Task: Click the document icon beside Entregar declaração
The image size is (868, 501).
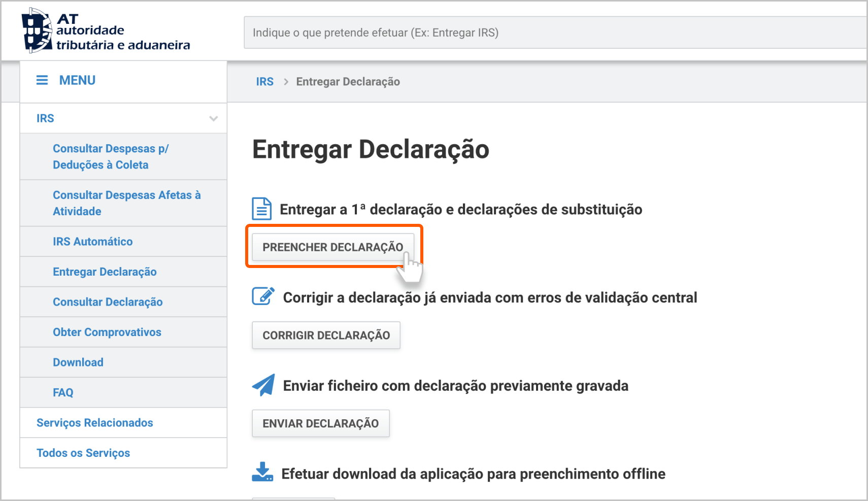Action: (262, 209)
